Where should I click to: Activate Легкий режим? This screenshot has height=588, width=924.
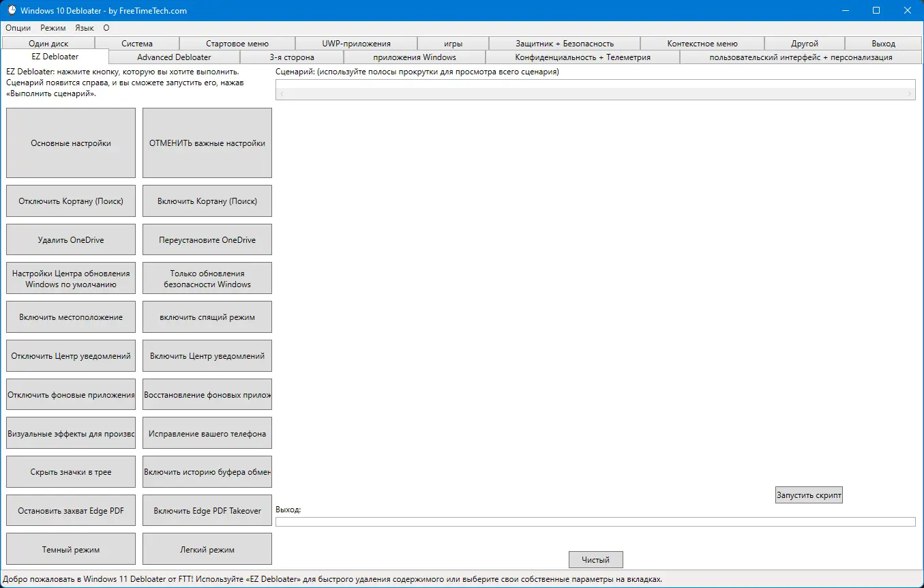[x=207, y=549]
